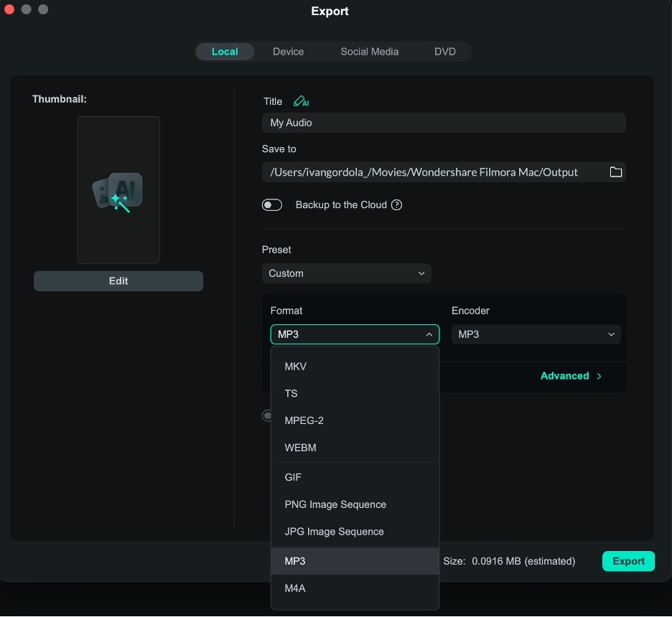Image resolution: width=672 pixels, height=617 pixels.
Task: Open the Encoder dropdown
Action: tap(535, 334)
